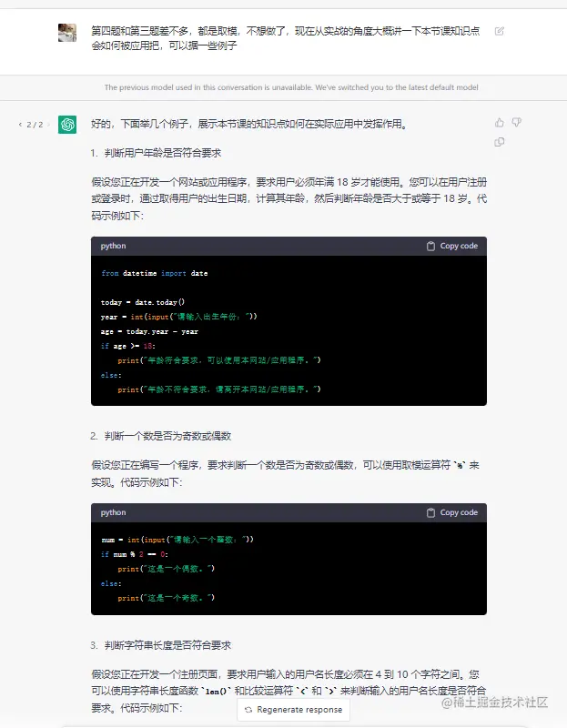The image size is (567, 728).
Task: Go to the next response via right arrow
Action: click(x=48, y=125)
